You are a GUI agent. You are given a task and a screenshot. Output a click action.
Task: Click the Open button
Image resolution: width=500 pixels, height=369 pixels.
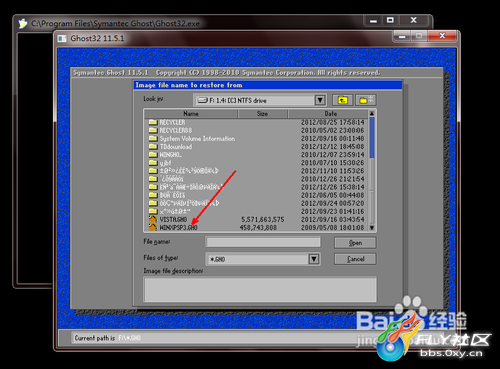click(x=355, y=243)
